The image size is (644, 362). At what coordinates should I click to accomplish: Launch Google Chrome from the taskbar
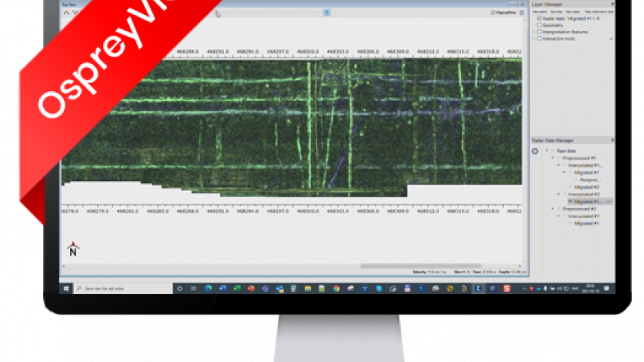point(337,289)
